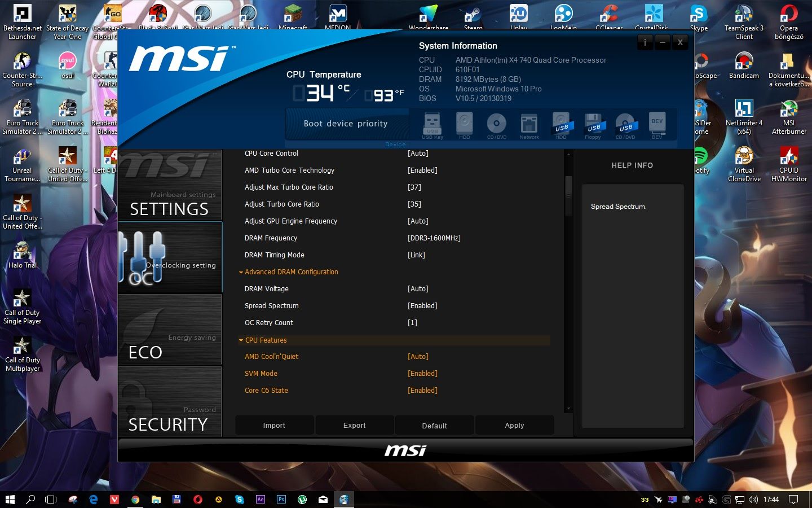Click the settings list scrollbar thumb
812x508 pixels.
click(568, 195)
